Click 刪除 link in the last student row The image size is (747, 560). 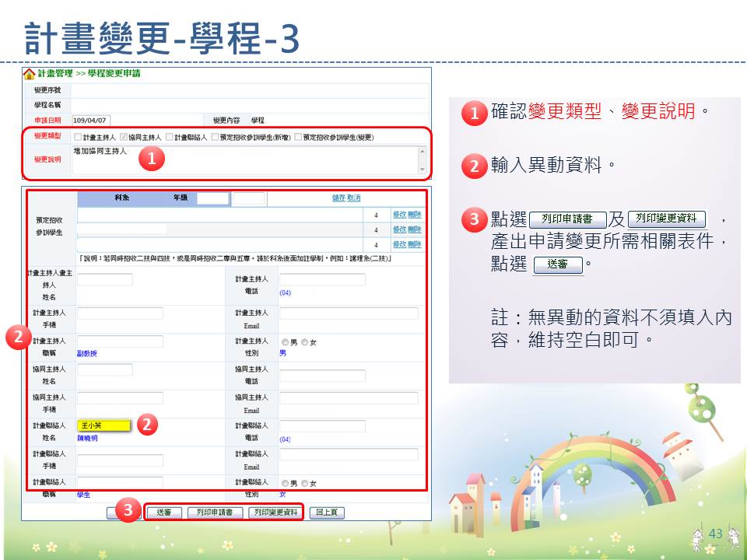click(414, 244)
